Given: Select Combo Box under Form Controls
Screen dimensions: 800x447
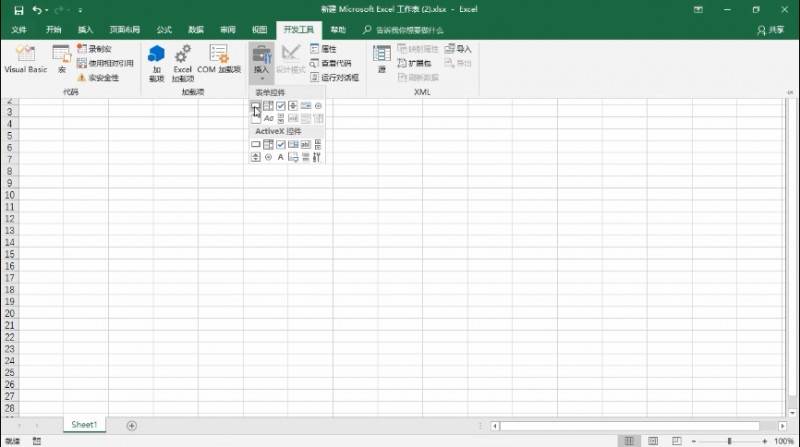Looking at the screenshot, I should (x=268, y=106).
